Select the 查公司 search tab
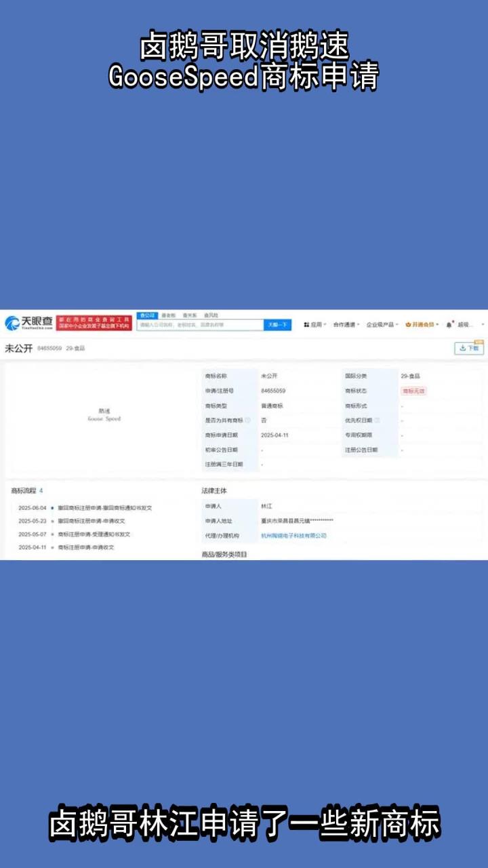Image resolution: width=488 pixels, height=868 pixels. (146, 315)
